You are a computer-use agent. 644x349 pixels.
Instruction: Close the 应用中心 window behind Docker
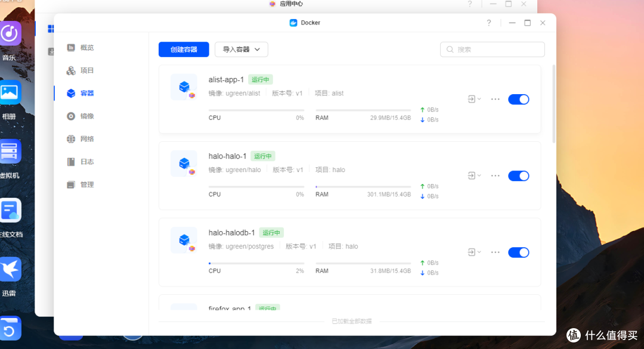pos(524,4)
